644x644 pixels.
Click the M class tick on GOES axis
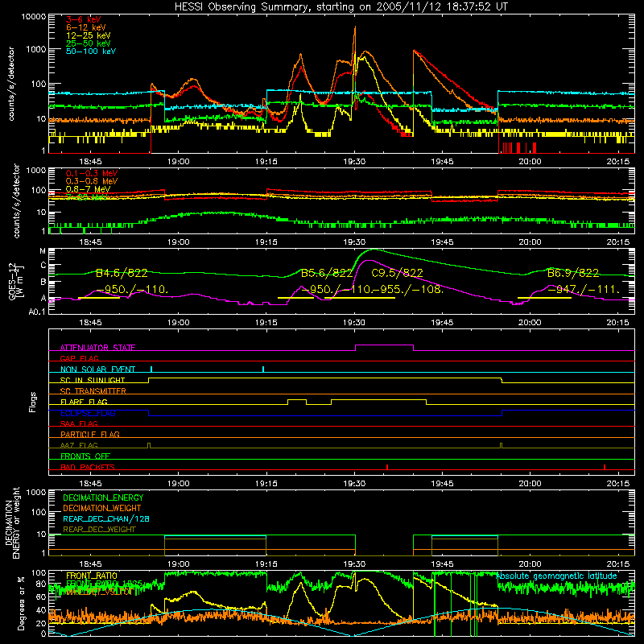(43, 251)
